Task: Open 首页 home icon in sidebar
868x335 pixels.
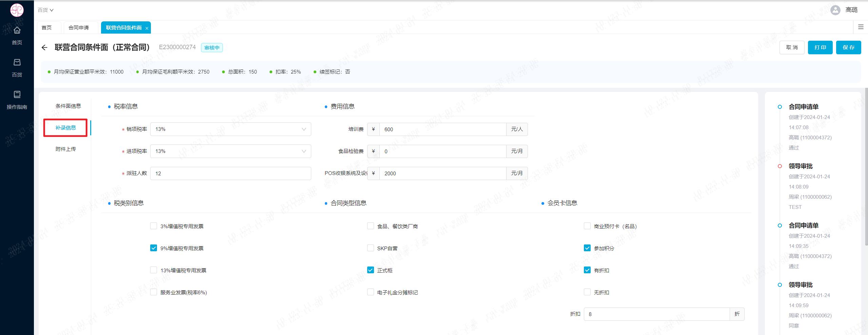Action: click(17, 31)
